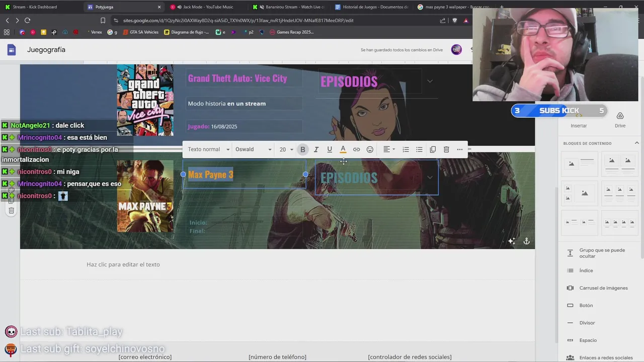Click the browser address bar URL

coord(238,21)
